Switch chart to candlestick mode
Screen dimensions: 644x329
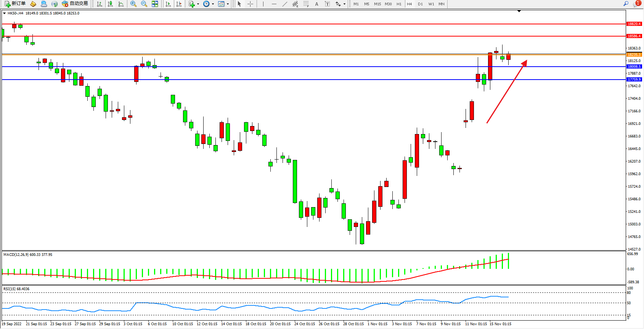[110, 4]
